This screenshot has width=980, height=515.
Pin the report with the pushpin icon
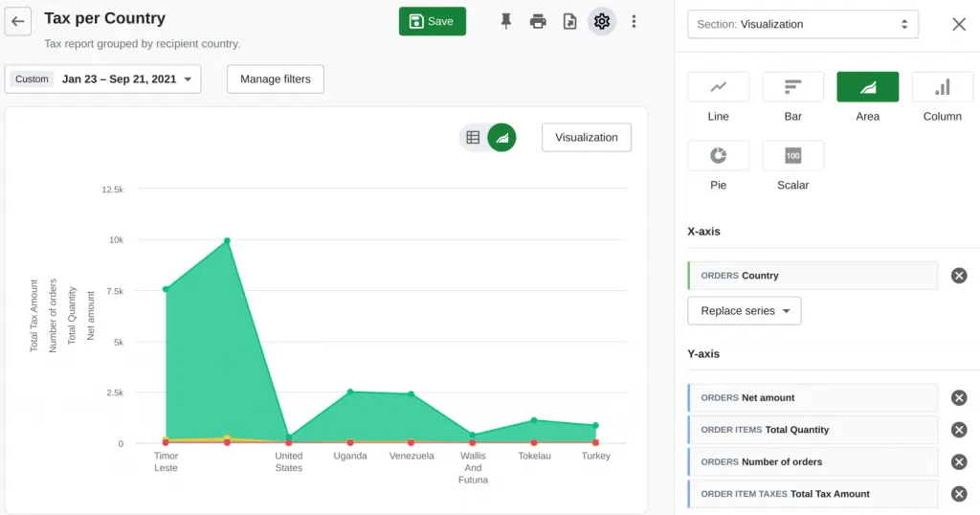click(x=505, y=21)
